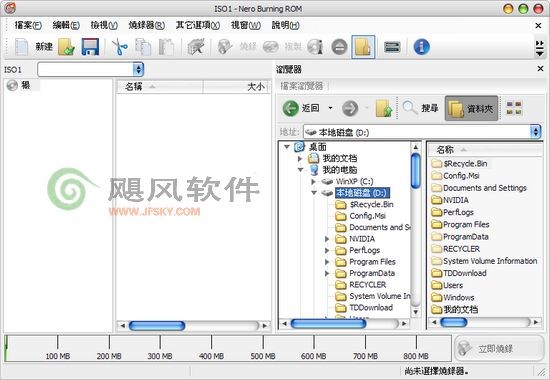Click the Copy pages icon in toolbar

(143, 47)
